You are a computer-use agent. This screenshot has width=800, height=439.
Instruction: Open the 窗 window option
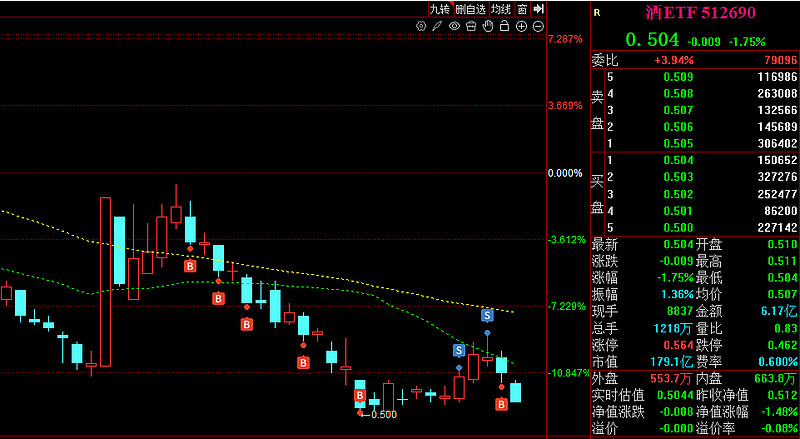tap(522, 9)
